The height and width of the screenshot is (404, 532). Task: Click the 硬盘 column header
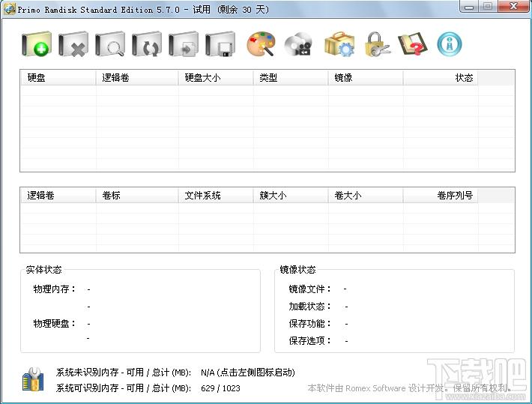[58, 78]
